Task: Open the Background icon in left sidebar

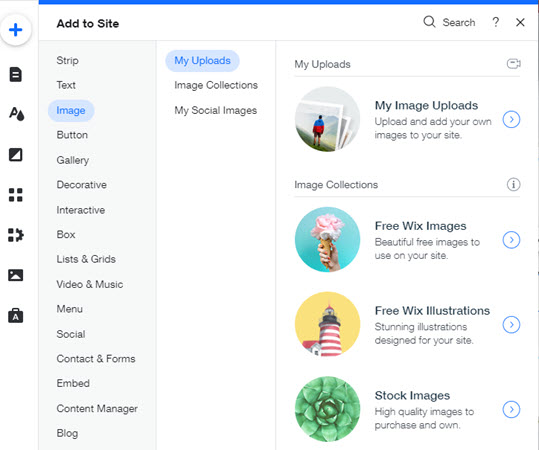Action: point(15,155)
